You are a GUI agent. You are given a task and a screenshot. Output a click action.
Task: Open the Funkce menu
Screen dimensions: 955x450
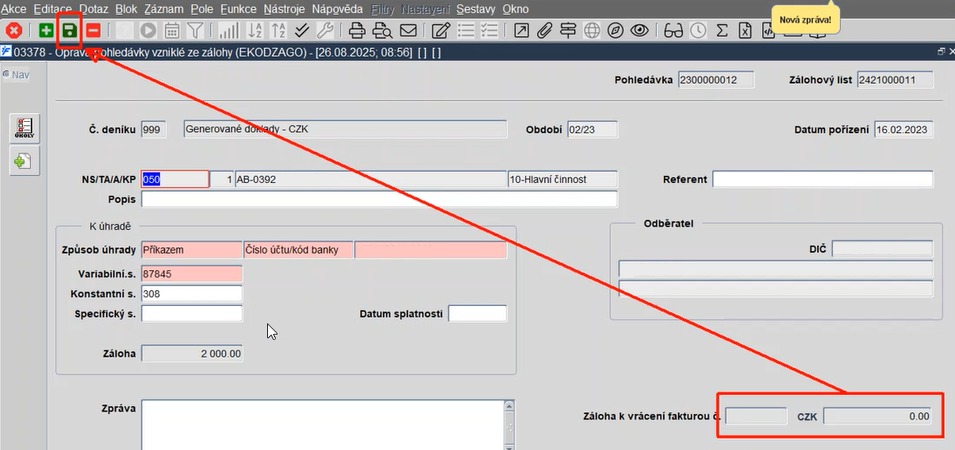pos(239,9)
